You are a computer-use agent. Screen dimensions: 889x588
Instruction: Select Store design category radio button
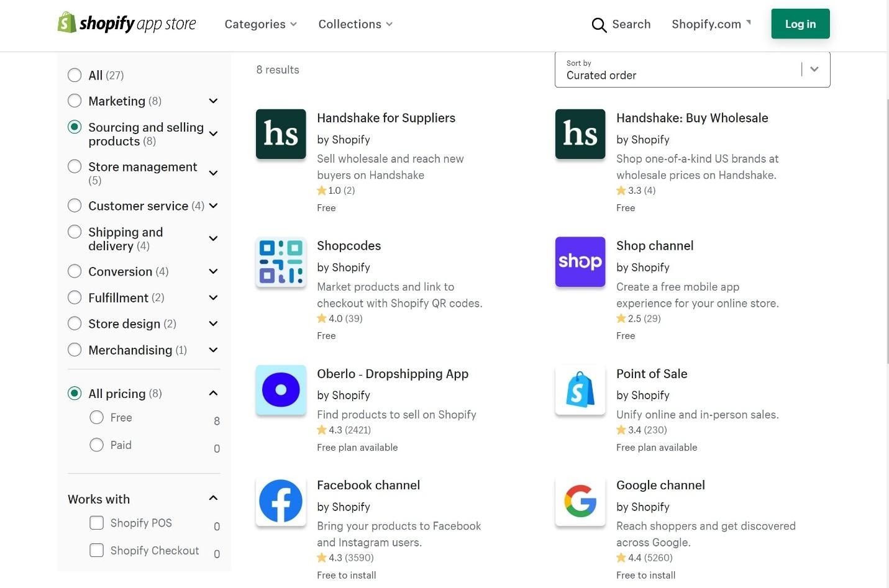[x=75, y=323]
